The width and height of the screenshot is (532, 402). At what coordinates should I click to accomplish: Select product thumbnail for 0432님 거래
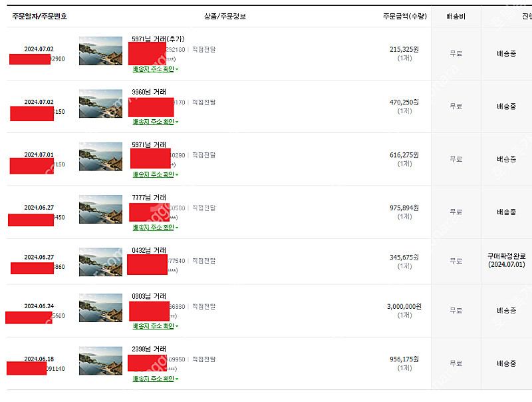pos(100,262)
